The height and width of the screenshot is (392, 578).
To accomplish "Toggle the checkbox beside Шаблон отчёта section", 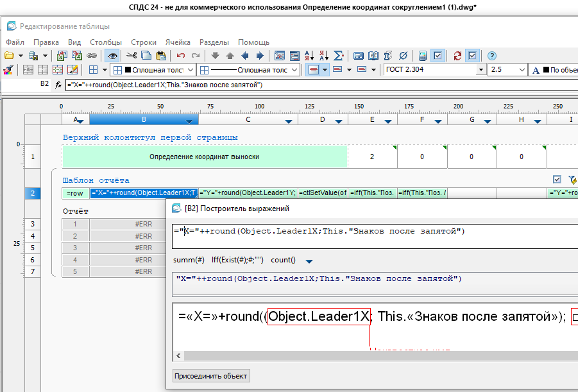I will tap(557, 180).
